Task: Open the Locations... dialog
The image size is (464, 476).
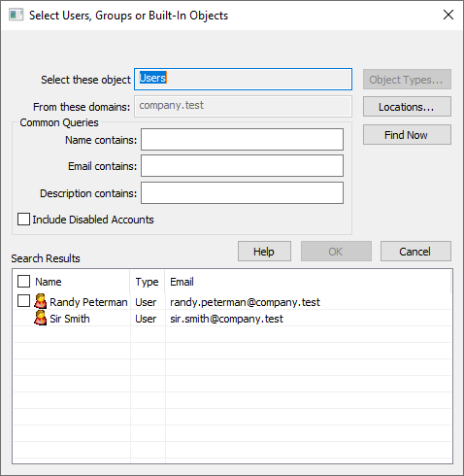Action: [407, 107]
